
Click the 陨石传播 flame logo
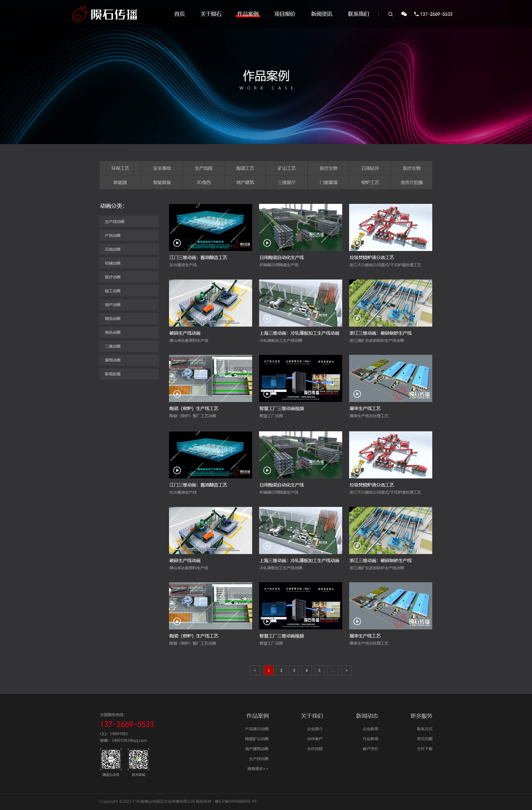point(79,14)
